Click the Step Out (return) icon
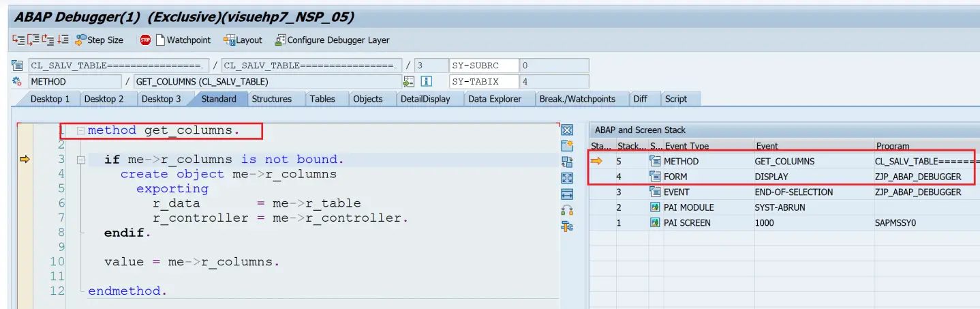This screenshot has height=309, width=980. click(x=48, y=40)
